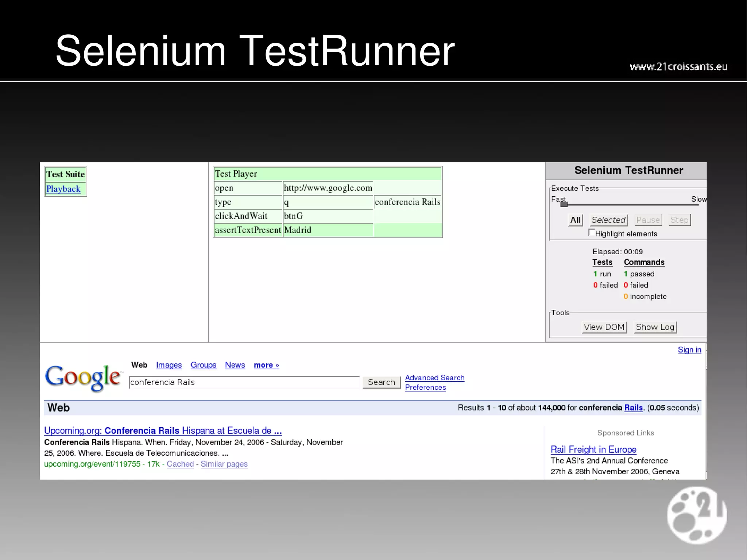Click the '1 passed' counter
Screen dimensions: 747x560
(x=639, y=274)
